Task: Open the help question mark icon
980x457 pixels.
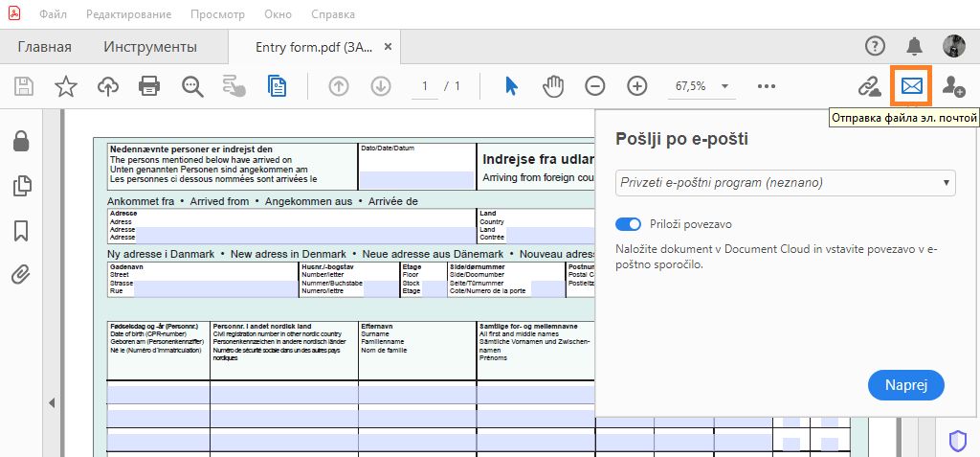Action: 875,46
